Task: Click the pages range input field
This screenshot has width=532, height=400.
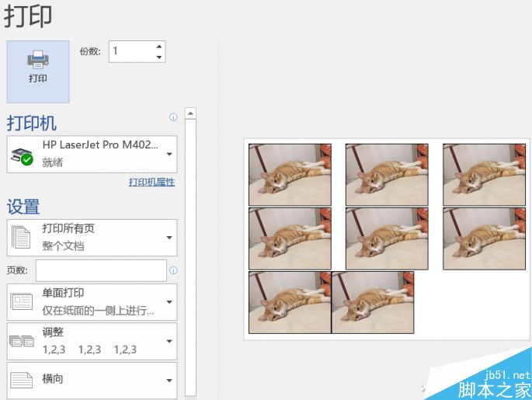Action: coord(101,270)
